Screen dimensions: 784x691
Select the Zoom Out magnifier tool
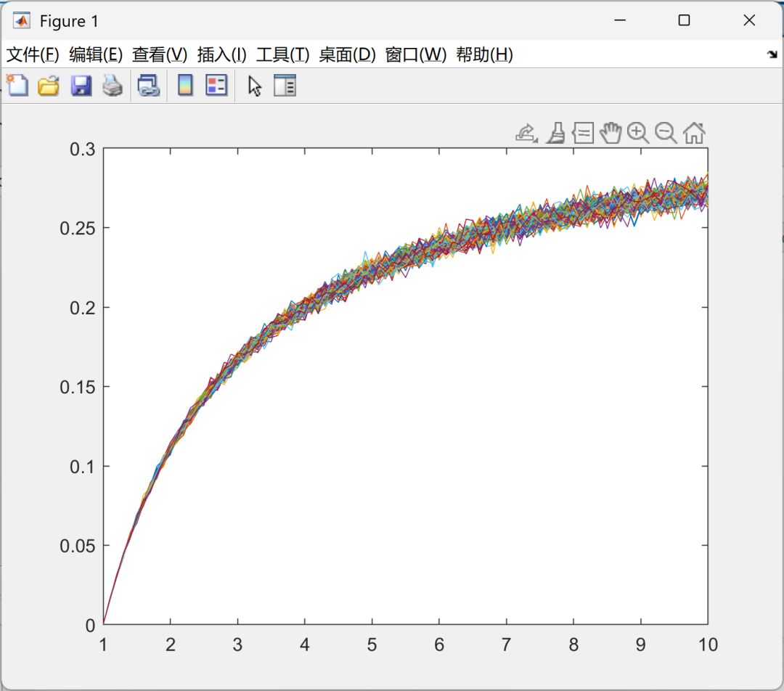(x=666, y=133)
